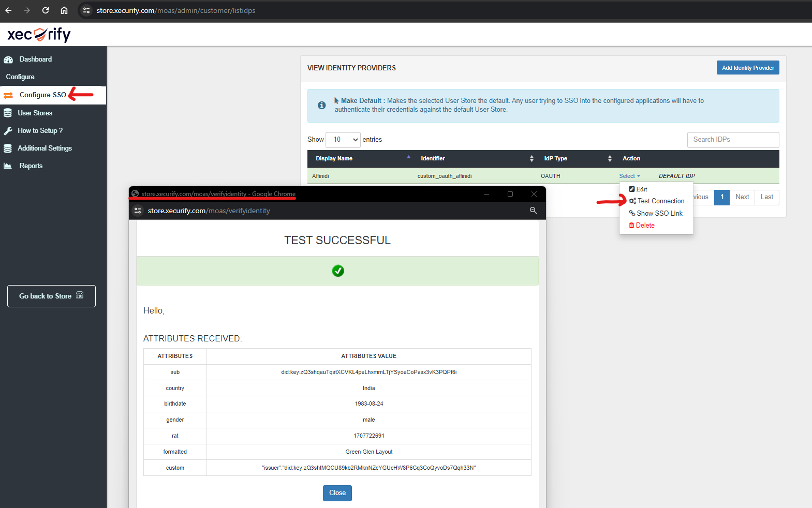The image size is (812, 508).
Task: Click the info circle icon in notice
Action: click(x=321, y=105)
